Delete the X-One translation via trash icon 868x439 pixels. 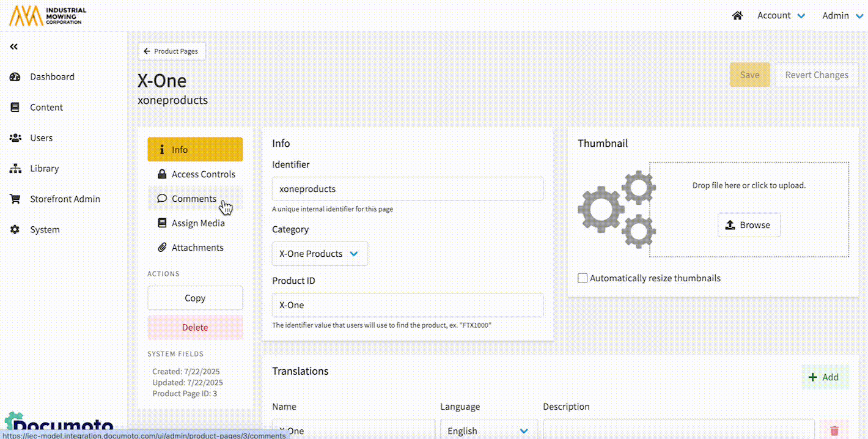point(834,430)
